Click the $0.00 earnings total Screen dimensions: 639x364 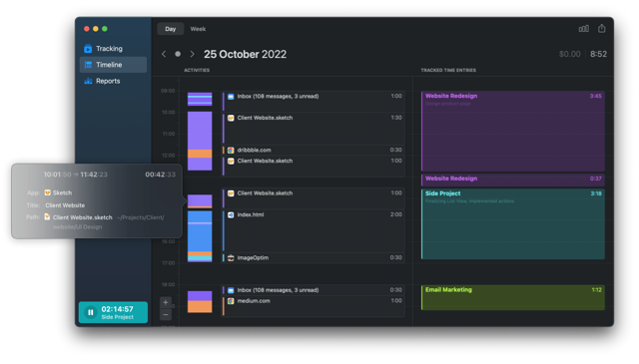pos(569,54)
